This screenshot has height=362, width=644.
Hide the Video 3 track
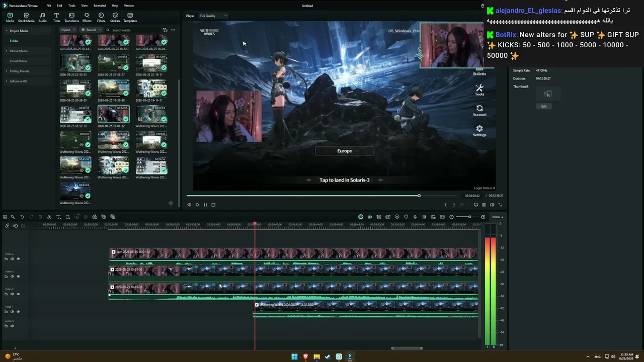[x=18, y=277]
